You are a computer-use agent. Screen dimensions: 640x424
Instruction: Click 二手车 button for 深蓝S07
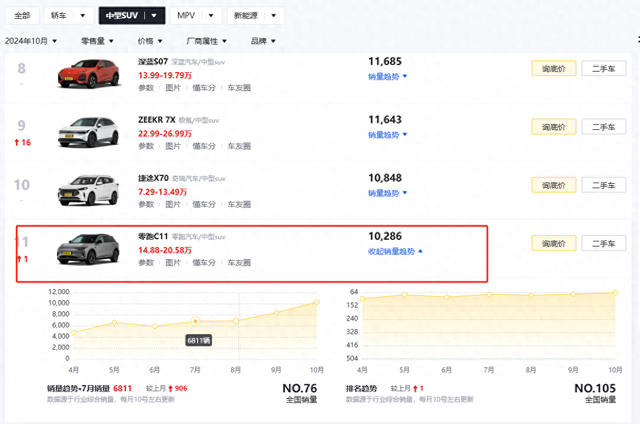pos(604,69)
